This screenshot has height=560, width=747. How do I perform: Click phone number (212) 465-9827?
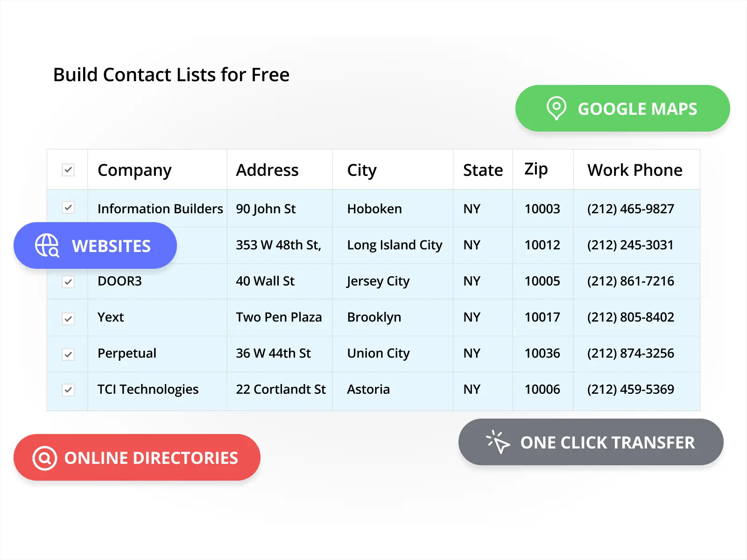point(631,209)
